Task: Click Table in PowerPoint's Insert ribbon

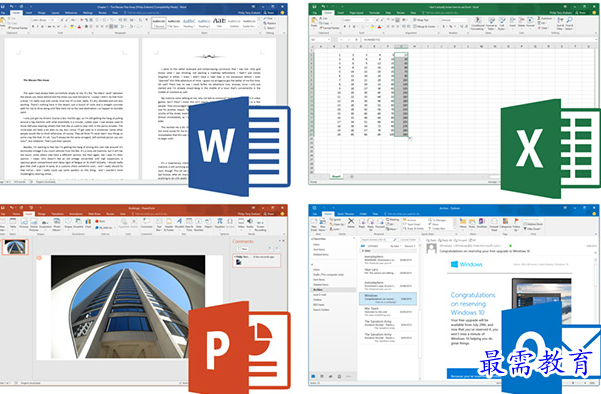Action: 13,224
